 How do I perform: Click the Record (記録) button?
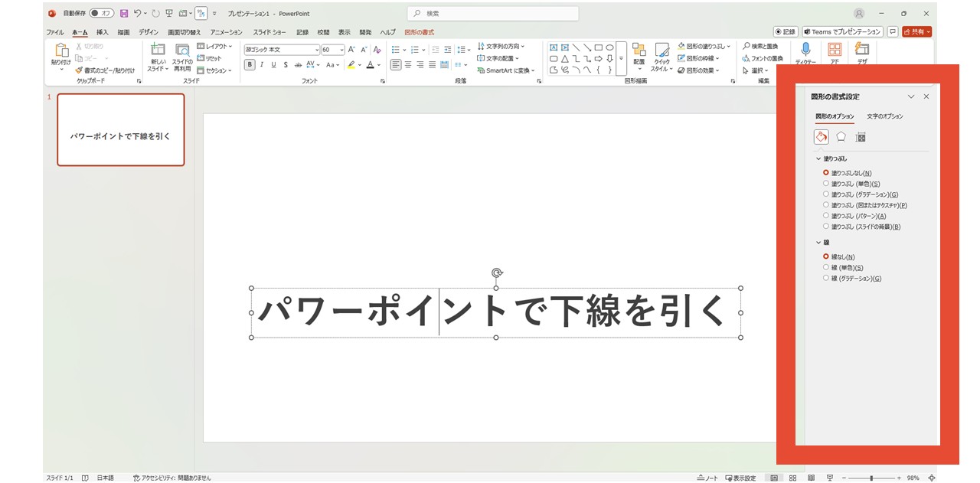tap(786, 32)
